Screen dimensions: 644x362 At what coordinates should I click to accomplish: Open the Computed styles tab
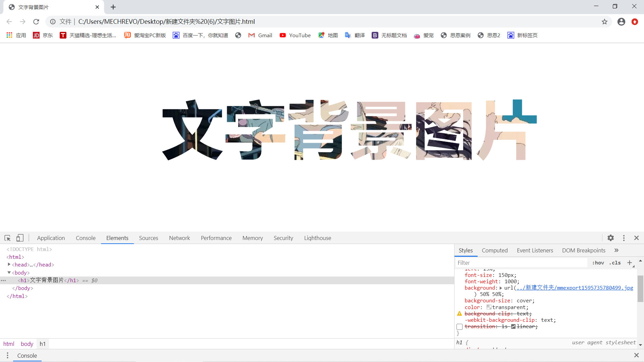(x=494, y=250)
